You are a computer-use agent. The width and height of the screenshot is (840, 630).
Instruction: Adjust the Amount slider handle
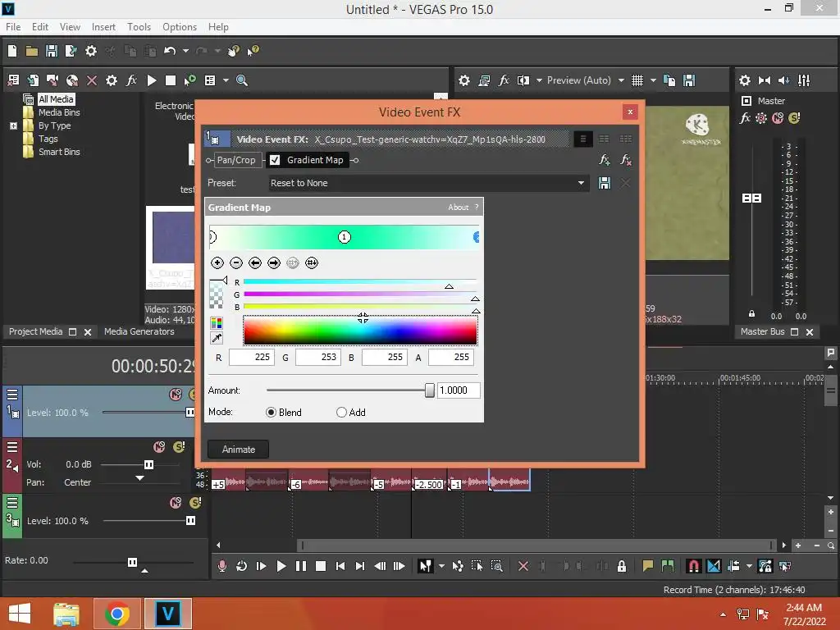click(x=430, y=390)
